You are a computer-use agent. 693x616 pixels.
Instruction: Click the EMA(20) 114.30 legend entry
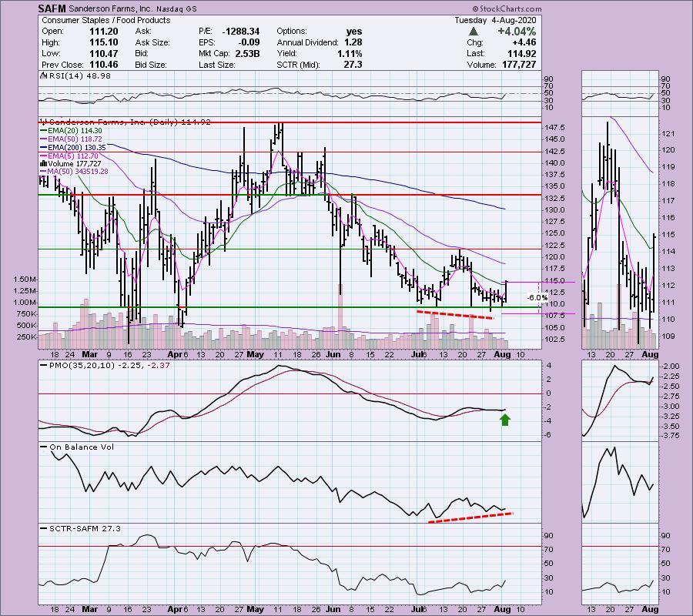point(71,131)
